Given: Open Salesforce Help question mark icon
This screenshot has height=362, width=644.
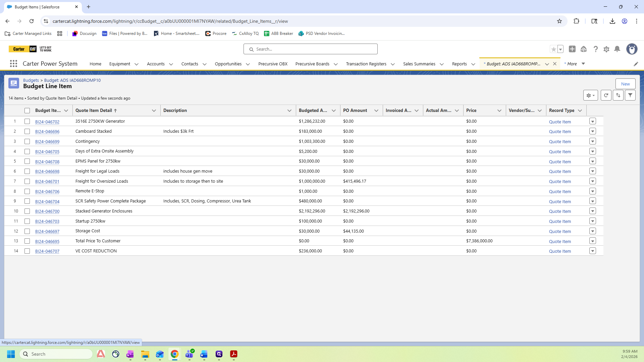Looking at the screenshot, I should [x=595, y=49].
